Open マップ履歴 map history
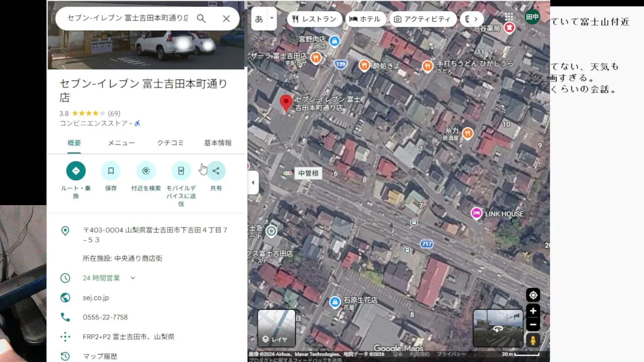 (100, 356)
